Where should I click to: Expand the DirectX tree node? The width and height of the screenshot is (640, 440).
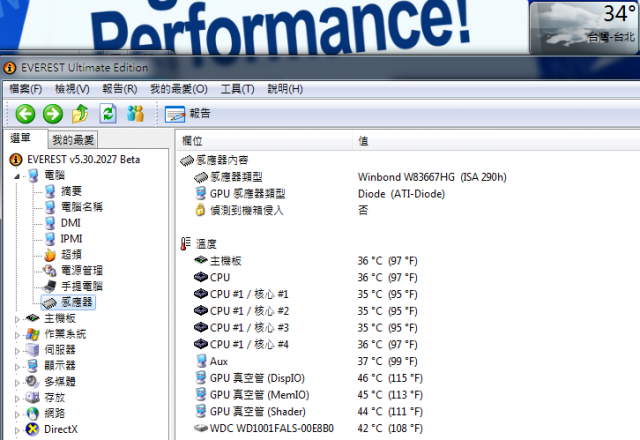tap(17, 430)
